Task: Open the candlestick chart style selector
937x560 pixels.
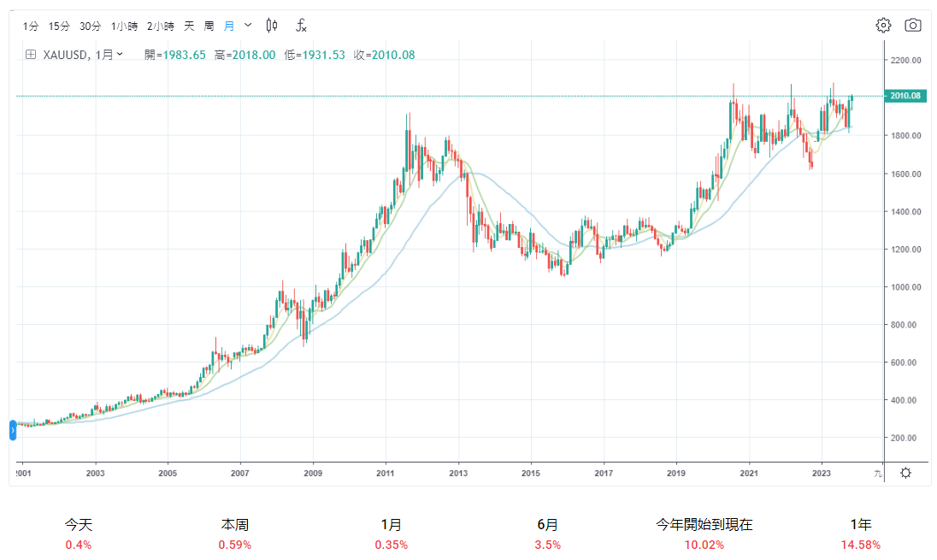Action: click(x=272, y=26)
